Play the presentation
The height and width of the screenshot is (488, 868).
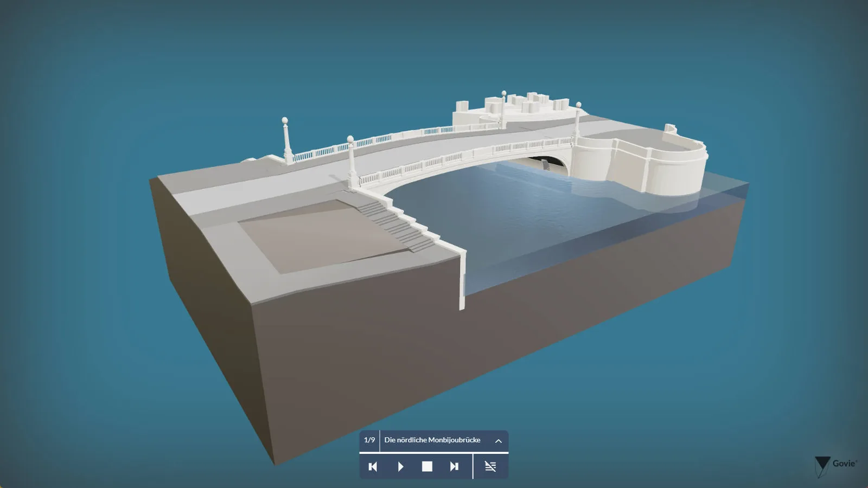(400, 466)
